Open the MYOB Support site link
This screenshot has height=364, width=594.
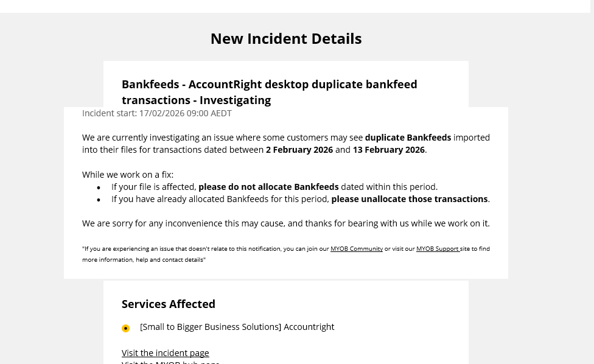point(437,248)
